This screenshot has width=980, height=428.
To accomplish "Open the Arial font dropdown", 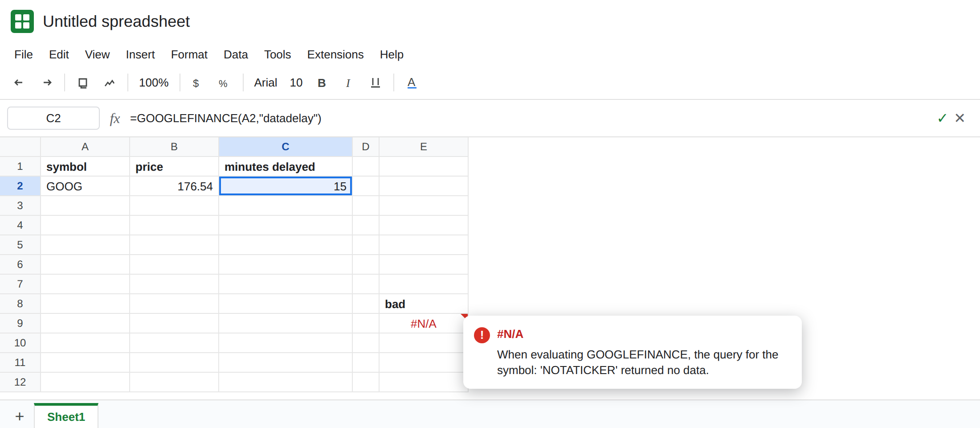I will [x=265, y=82].
